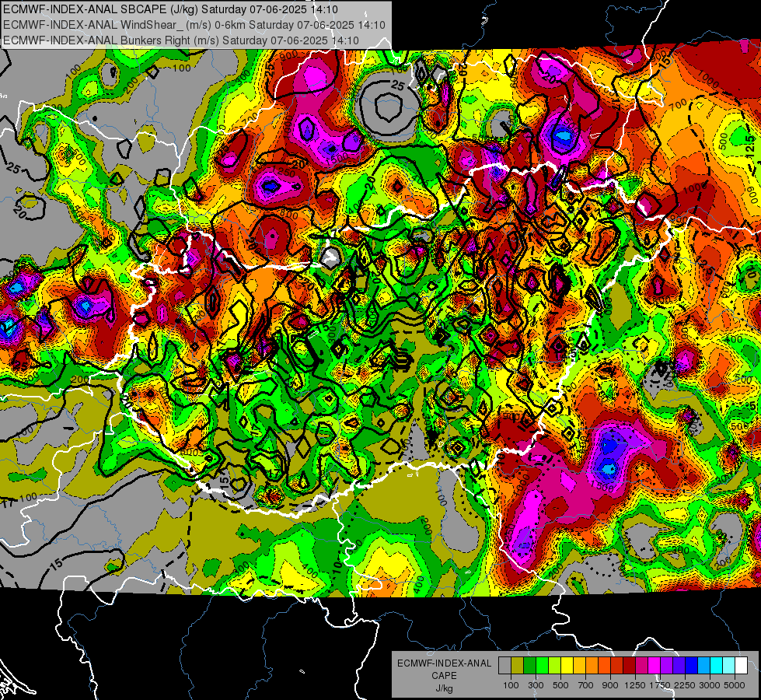The image size is (761, 700).
Task: Select the Bunkers Right (m/s) header line
Action: 181,40
